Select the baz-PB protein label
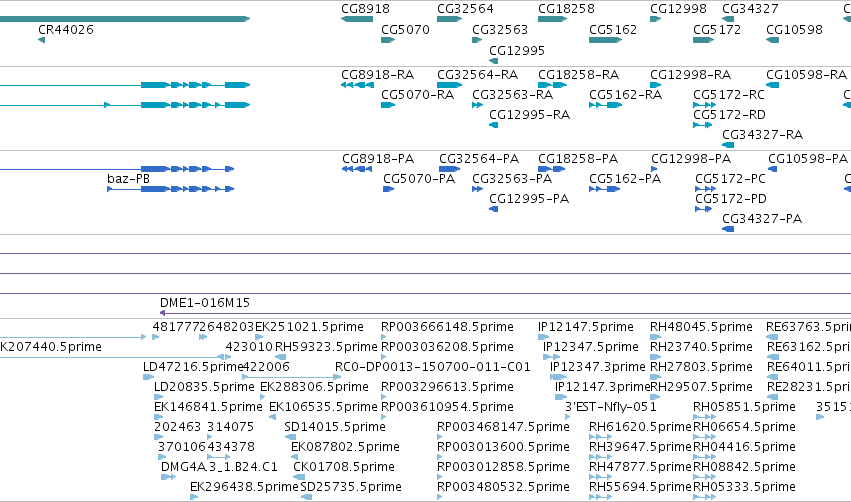The width and height of the screenshot is (851, 502). (x=128, y=179)
